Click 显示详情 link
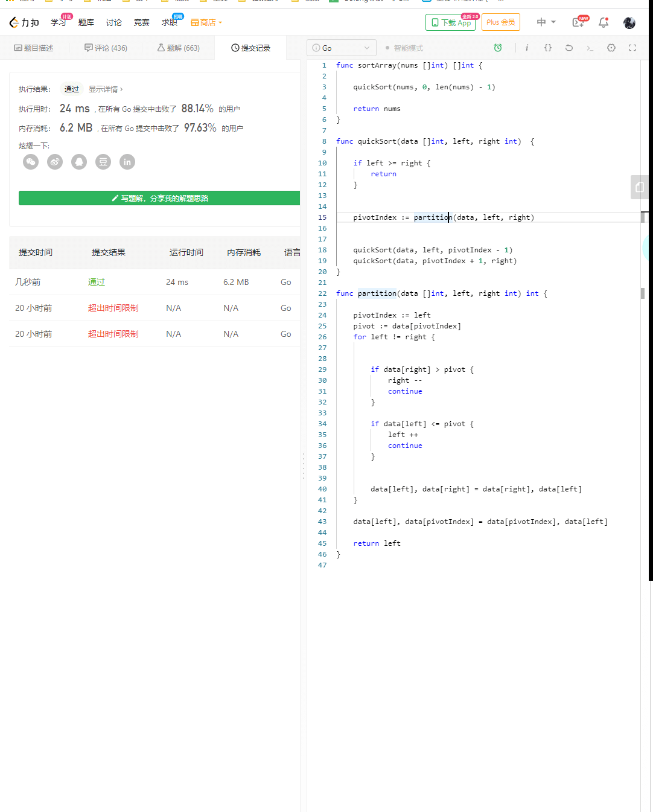 pyautogui.click(x=106, y=89)
